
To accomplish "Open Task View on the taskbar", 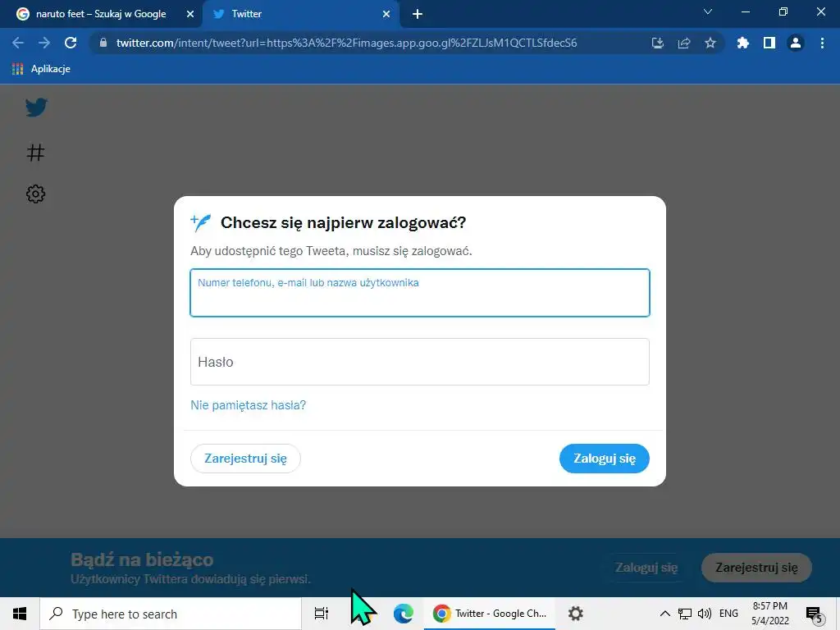I will (x=322, y=614).
